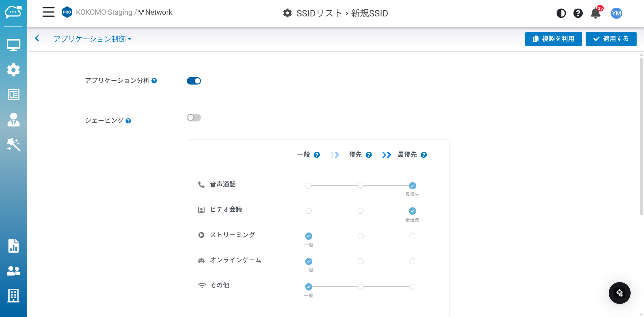Screen dimensions: 644x317
Task: Enable the シェーピング toggle
Action: click(x=194, y=117)
